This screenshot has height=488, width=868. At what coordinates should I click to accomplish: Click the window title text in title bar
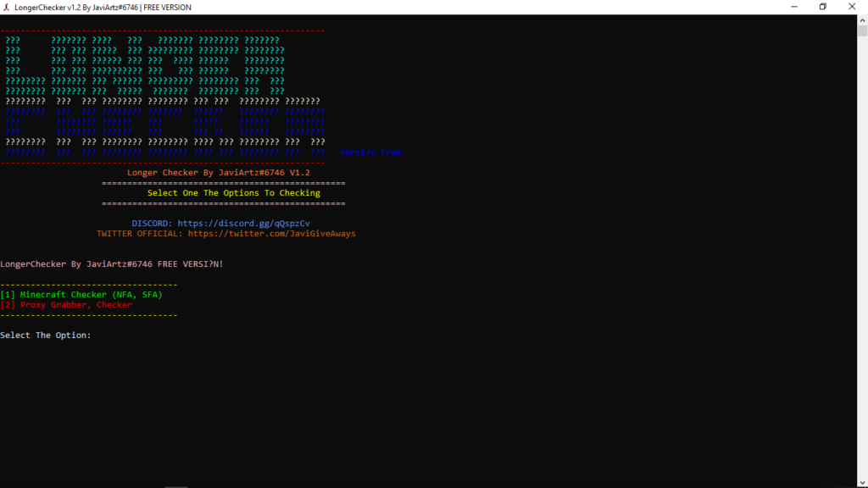[x=103, y=7]
